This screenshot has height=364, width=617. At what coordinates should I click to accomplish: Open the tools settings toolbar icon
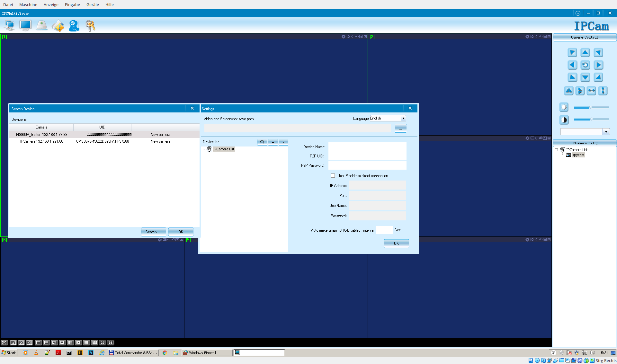click(x=90, y=26)
